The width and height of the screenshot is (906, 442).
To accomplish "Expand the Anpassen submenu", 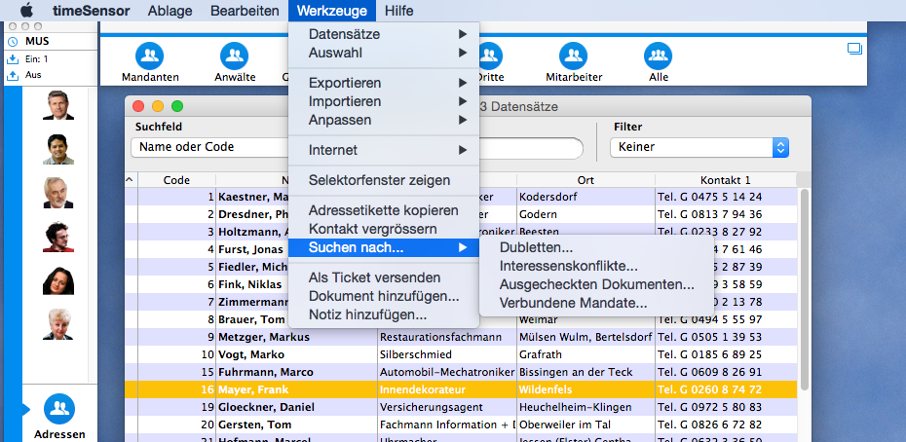I will click(x=384, y=120).
